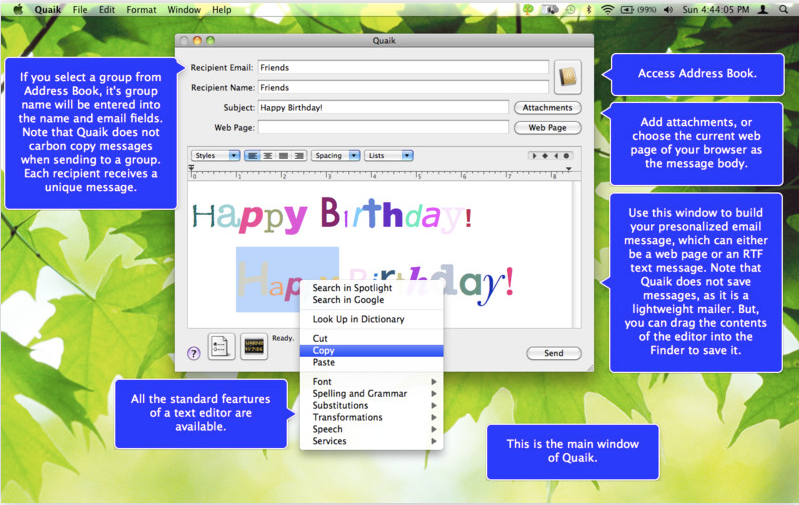Click the green tree menu bar icon
The width and height of the screenshot is (799, 505).
pyautogui.click(x=528, y=10)
